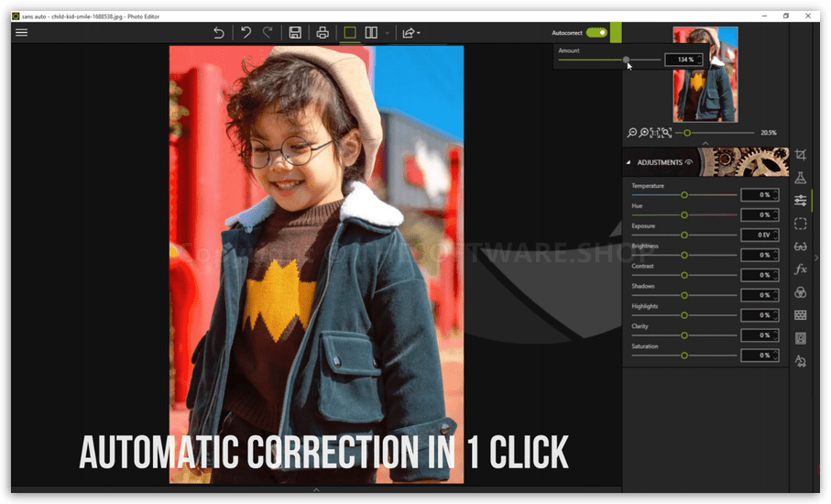Click the Saturation slider handle
Image resolution: width=831 pixels, height=504 pixels.
tap(684, 355)
